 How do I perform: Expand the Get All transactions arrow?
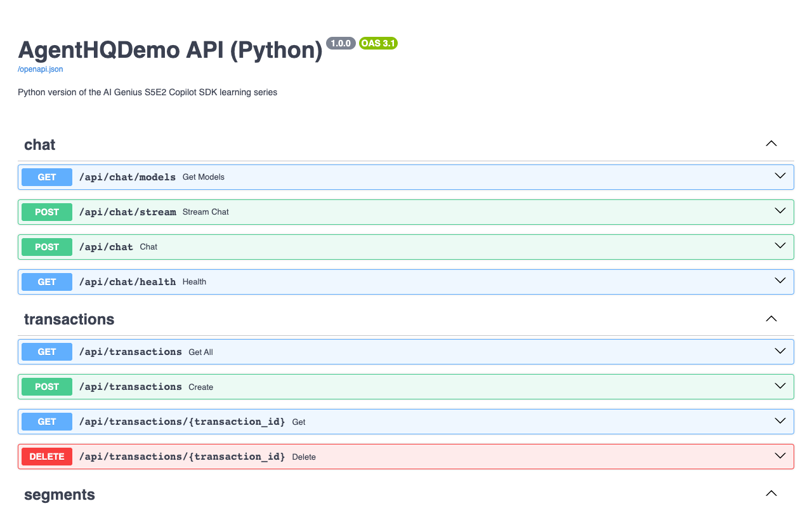(x=780, y=351)
